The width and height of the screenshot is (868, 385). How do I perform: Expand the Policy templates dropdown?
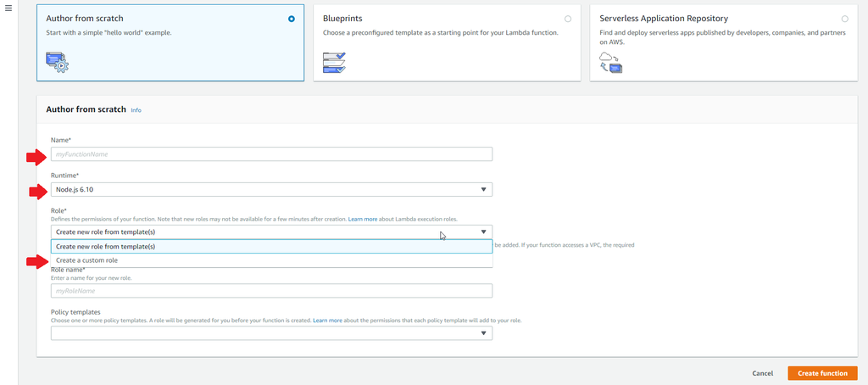[271, 333]
